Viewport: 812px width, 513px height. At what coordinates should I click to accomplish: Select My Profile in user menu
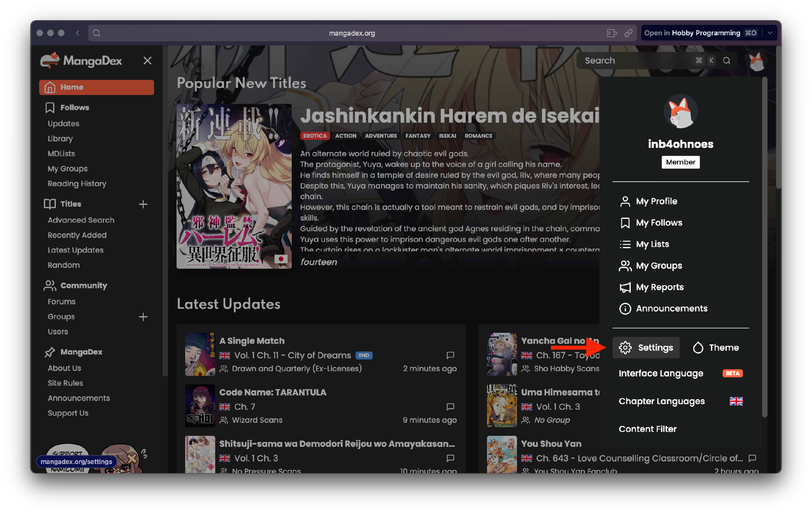coord(656,201)
